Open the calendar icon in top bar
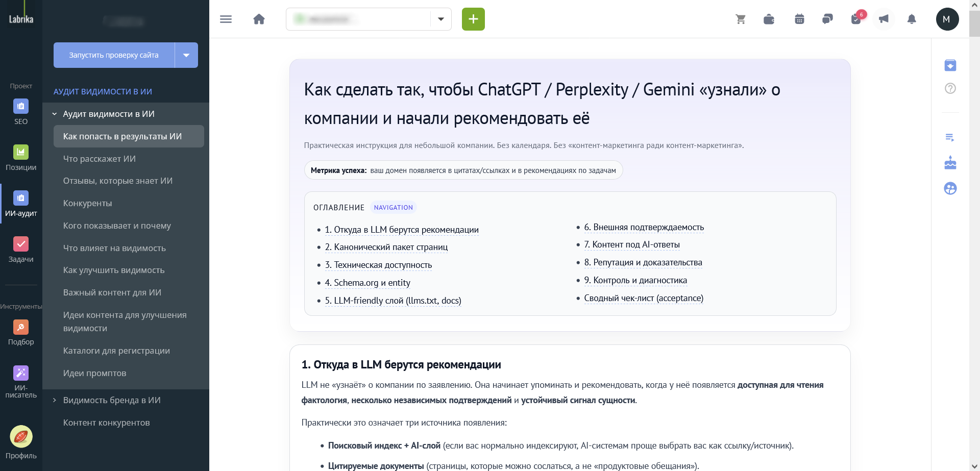980x471 pixels. [799, 19]
